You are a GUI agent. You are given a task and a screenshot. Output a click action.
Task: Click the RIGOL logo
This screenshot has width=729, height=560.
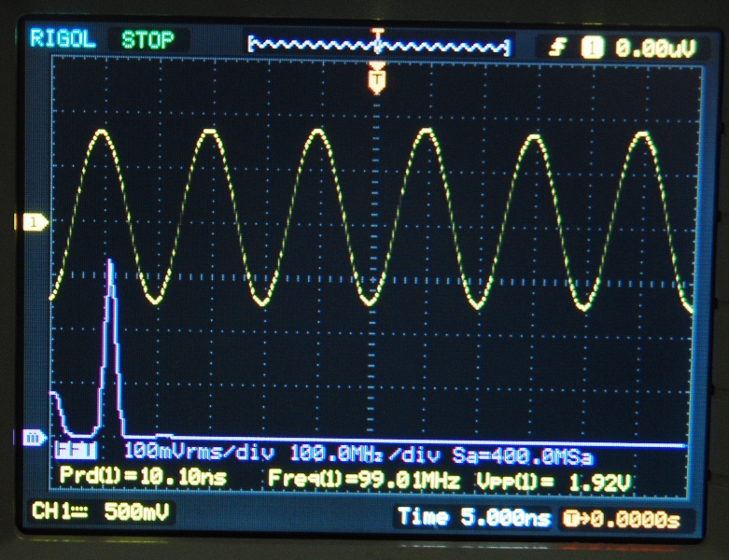click(x=62, y=39)
